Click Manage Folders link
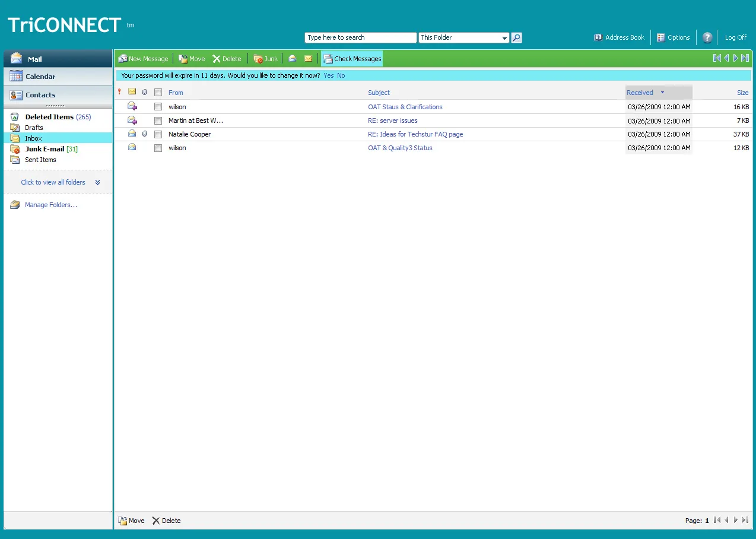 51,205
